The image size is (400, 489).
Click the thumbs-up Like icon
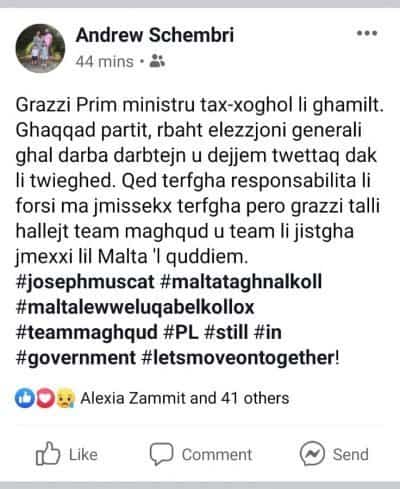pyautogui.click(x=48, y=453)
